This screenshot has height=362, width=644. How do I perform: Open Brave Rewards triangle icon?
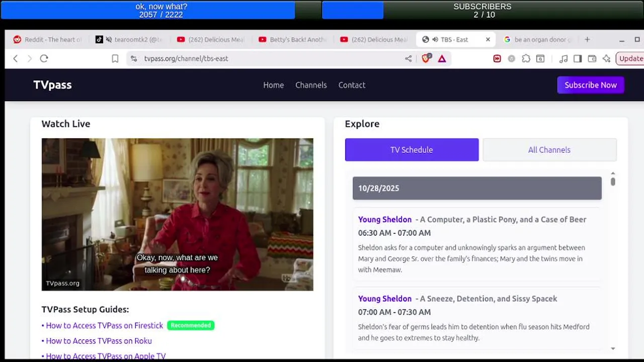442,59
